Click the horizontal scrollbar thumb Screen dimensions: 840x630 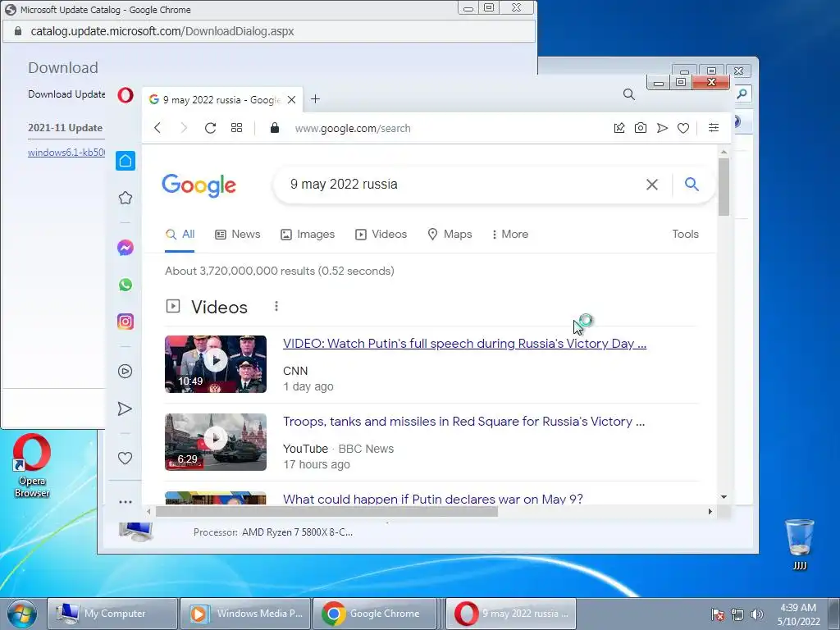click(x=326, y=512)
